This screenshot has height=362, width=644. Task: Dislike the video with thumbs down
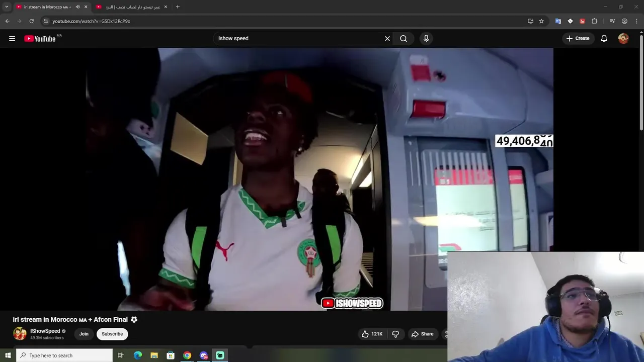(x=395, y=334)
